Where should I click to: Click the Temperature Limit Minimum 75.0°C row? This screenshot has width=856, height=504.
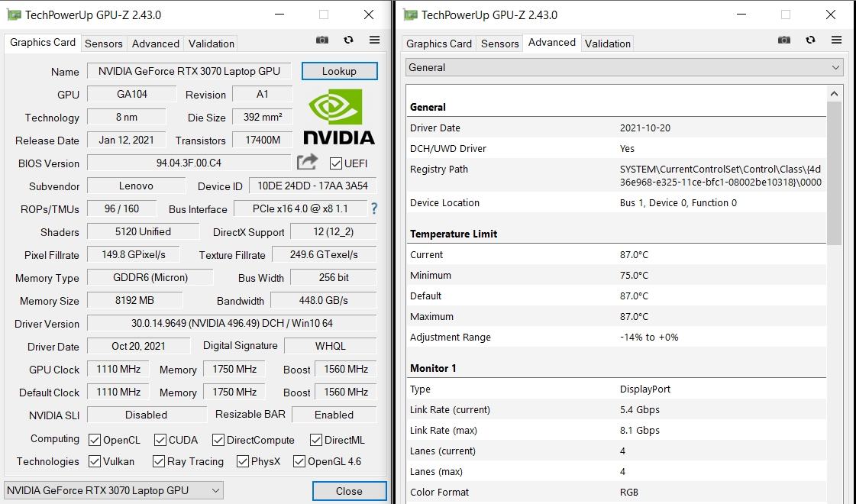coord(616,275)
